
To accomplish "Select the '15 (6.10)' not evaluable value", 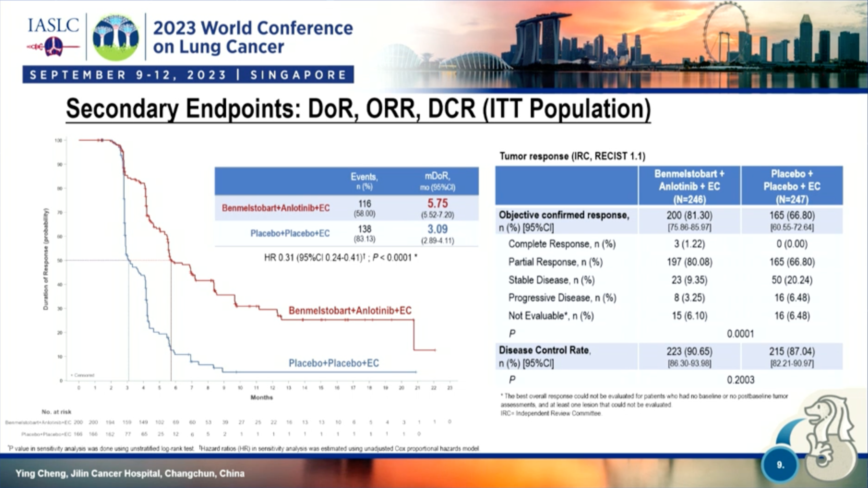I will pos(689,316).
